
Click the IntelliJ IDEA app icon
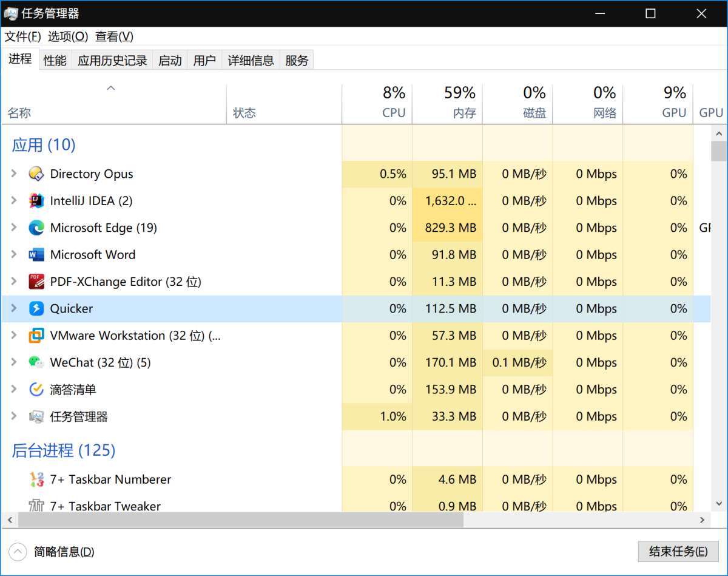click(36, 201)
